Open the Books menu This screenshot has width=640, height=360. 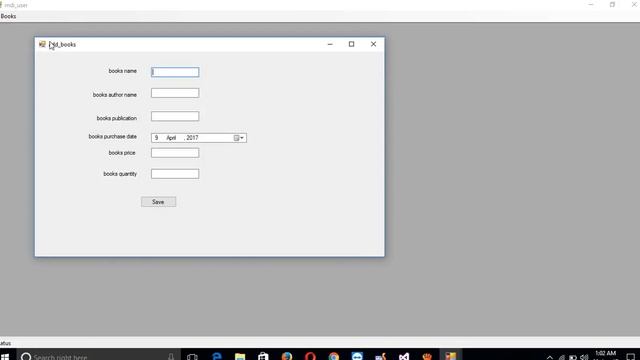pos(8,16)
